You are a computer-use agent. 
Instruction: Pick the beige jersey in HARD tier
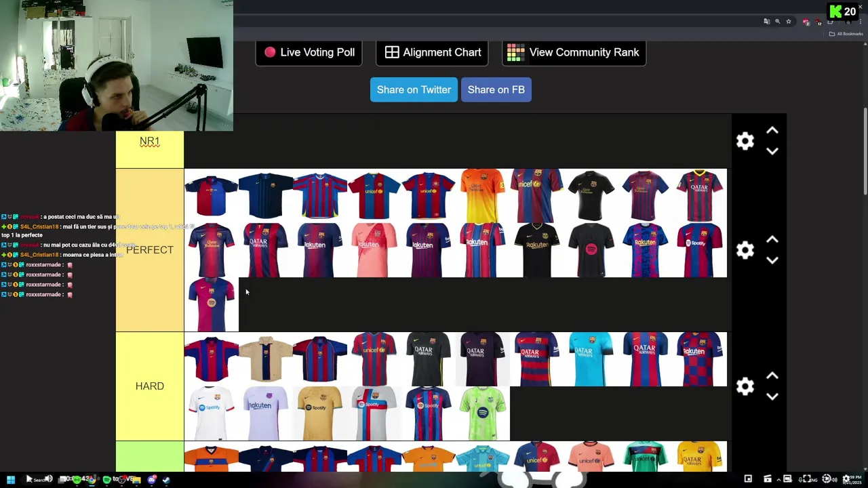266,359
